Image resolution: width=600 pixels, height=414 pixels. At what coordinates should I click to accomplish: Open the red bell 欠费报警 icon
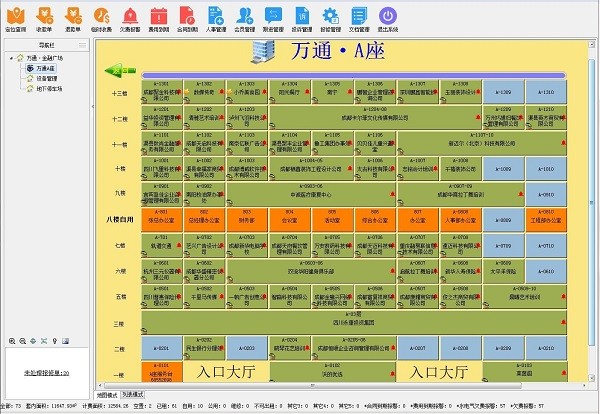click(x=130, y=16)
